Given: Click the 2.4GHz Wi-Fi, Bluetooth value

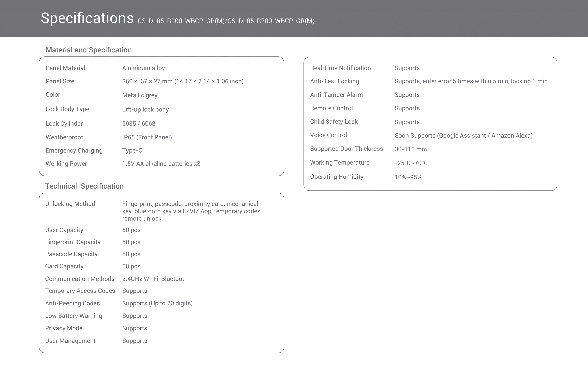Looking at the screenshot, I should pyautogui.click(x=155, y=279).
